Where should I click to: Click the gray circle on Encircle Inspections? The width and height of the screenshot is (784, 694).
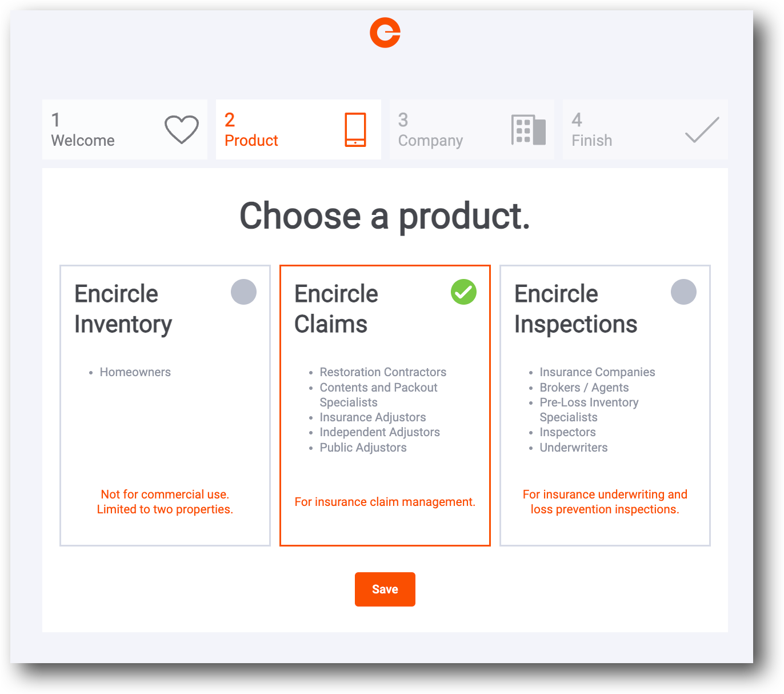click(683, 292)
